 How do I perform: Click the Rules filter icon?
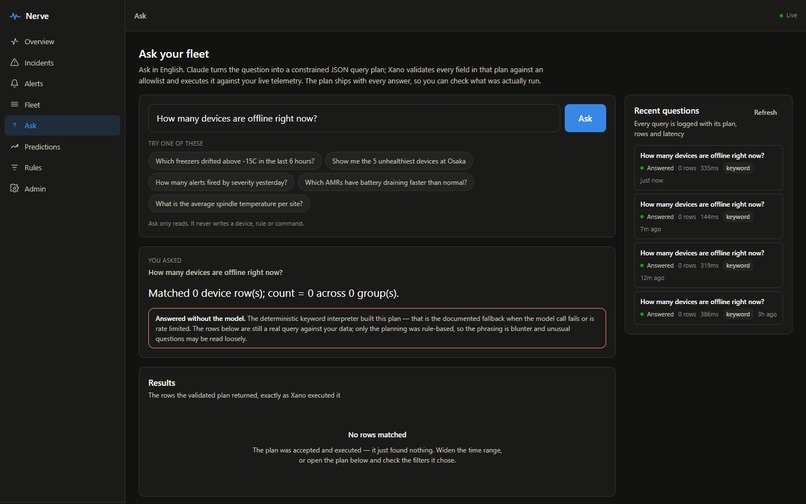click(x=14, y=167)
